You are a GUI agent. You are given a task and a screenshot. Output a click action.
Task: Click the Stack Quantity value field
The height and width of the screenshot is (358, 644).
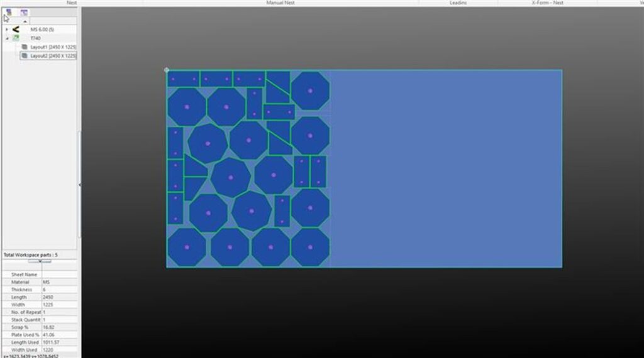click(x=59, y=320)
